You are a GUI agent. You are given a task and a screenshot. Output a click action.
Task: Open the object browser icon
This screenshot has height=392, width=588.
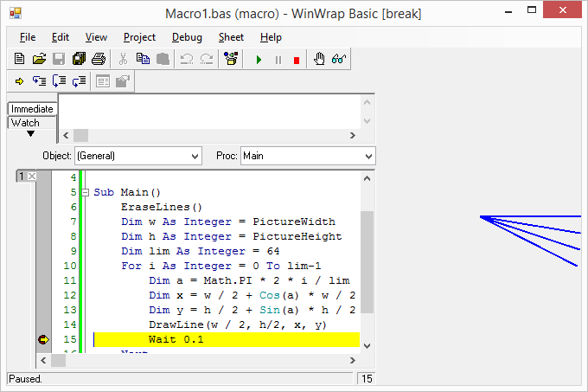(x=231, y=59)
